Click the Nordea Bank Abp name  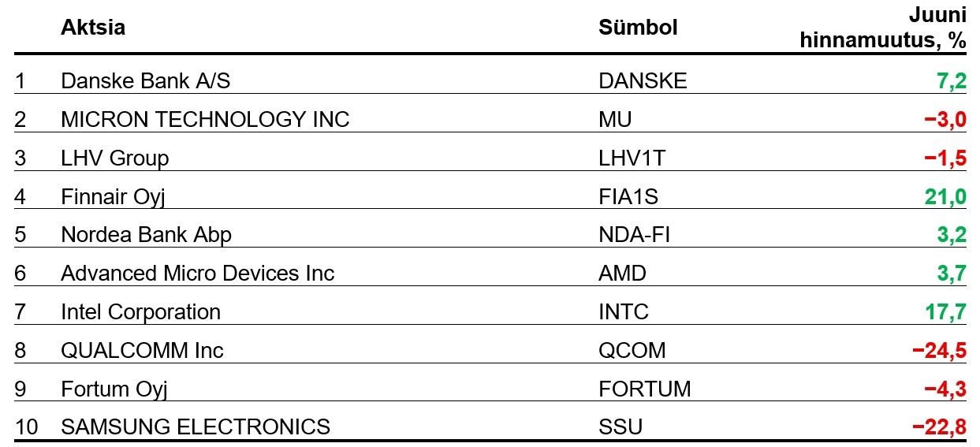(x=147, y=235)
